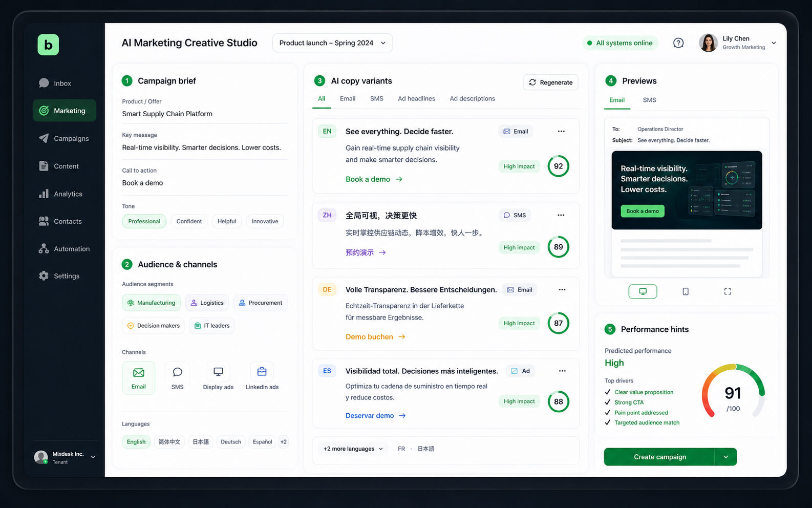The width and height of the screenshot is (812, 508).
Task: Click the 92 score ring
Action: pyautogui.click(x=558, y=166)
